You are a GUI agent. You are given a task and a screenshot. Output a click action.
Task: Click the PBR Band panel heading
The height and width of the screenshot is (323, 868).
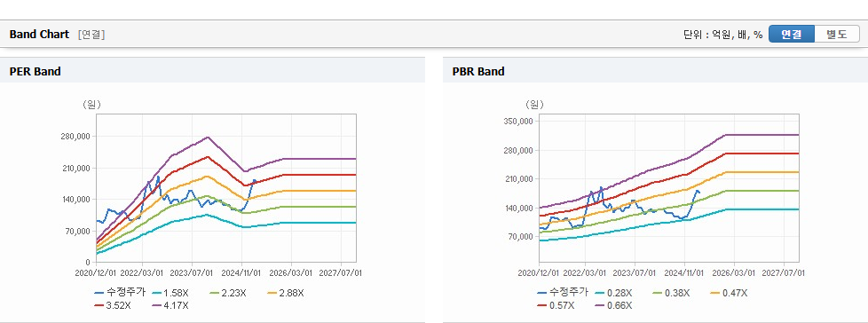pos(478,71)
